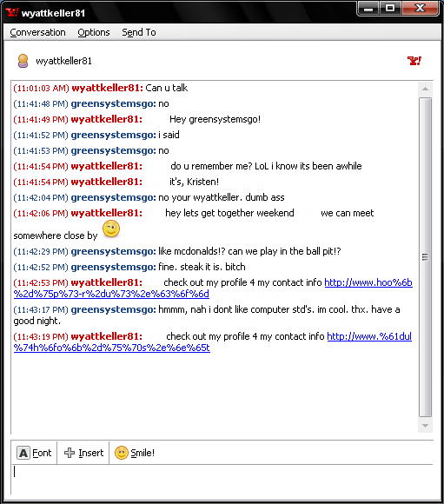Click the chat scrollbar thumb grip
The width and height of the screenshot is (444, 504).
425,257
